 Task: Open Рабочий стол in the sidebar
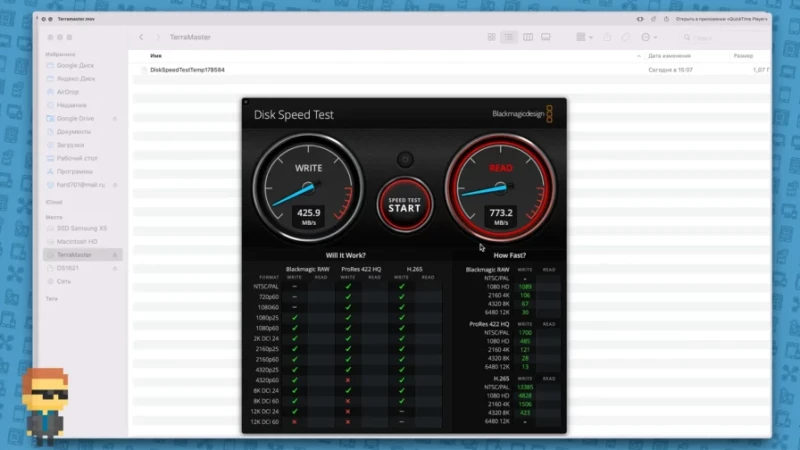click(x=77, y=158)
